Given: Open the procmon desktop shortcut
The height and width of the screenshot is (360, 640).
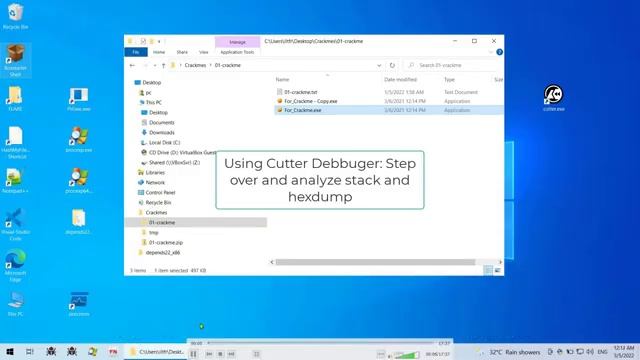Looking at the screenshot, I should tap(79, 304).
